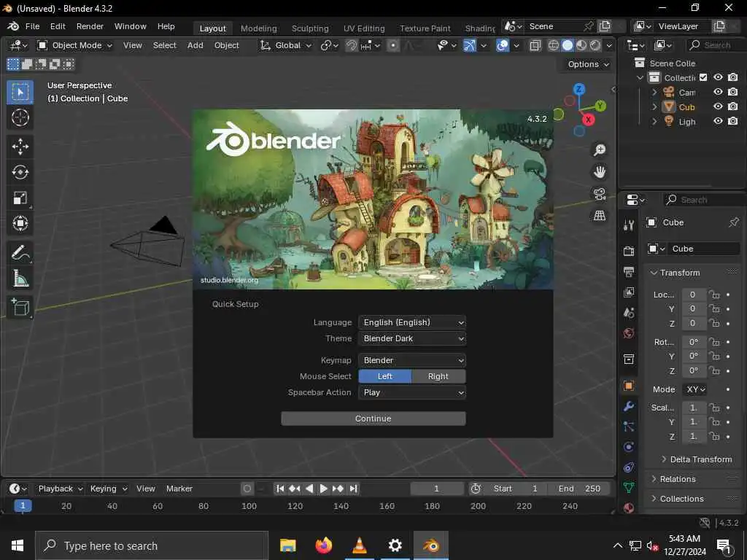Disable Cube render camera icon

tap(733, 106)
